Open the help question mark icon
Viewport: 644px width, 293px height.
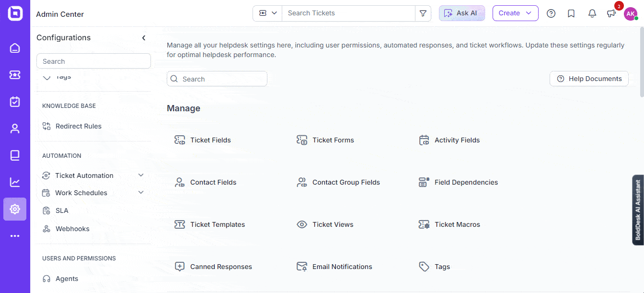click(551, 13)
